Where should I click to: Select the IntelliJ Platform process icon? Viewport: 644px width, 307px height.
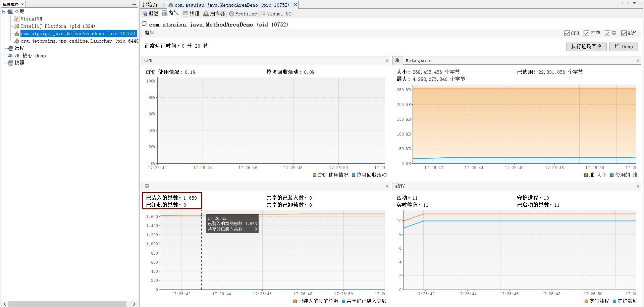(17, 26)
